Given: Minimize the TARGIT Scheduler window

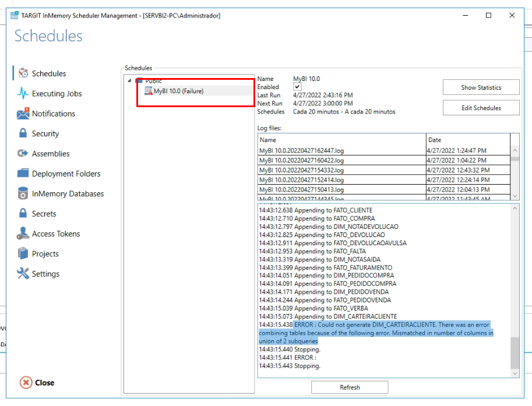Looking at the screenshot, I should pyautogui.click(x=465, y=15).
